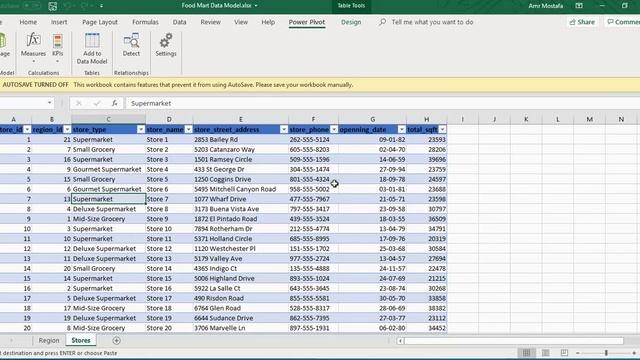This screenshot has height=360, width=640.
Task: Select the Power Pivot ribbon tab
Action: pyautogui.click(x=307, y=22)
